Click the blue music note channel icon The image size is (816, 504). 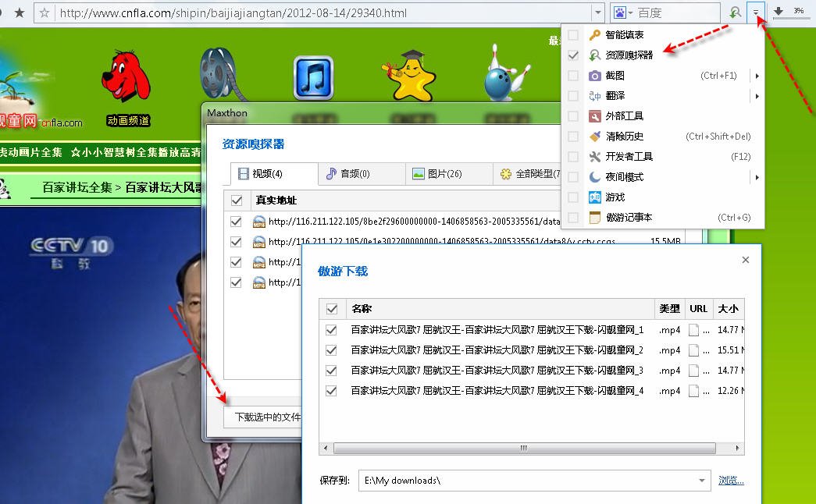tap(312, 78)
